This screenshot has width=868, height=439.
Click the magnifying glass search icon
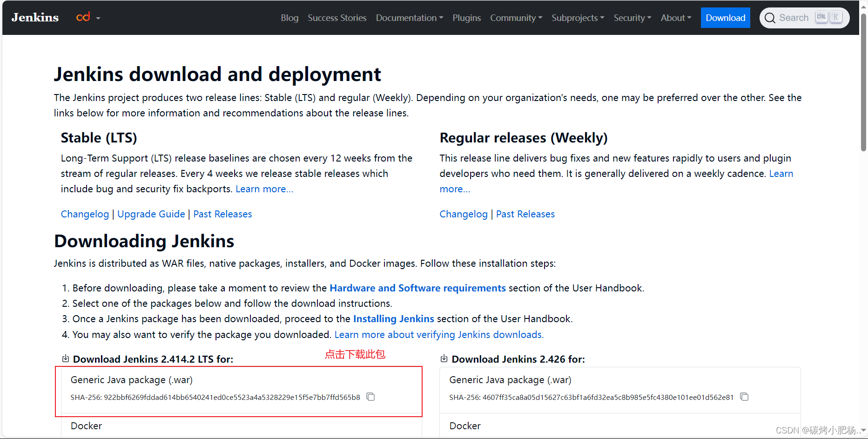(x=770, y=18)
